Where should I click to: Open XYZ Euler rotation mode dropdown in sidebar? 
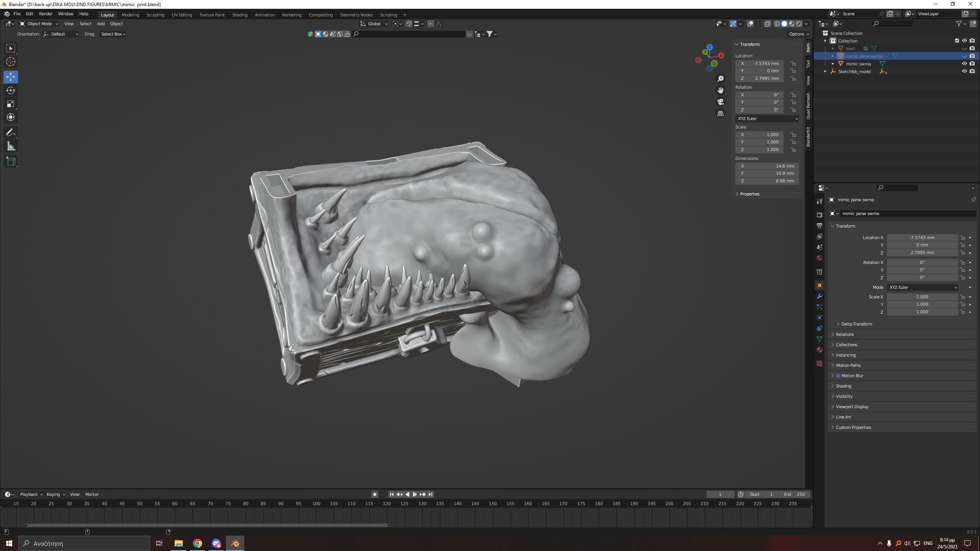(x=767, y=119)
